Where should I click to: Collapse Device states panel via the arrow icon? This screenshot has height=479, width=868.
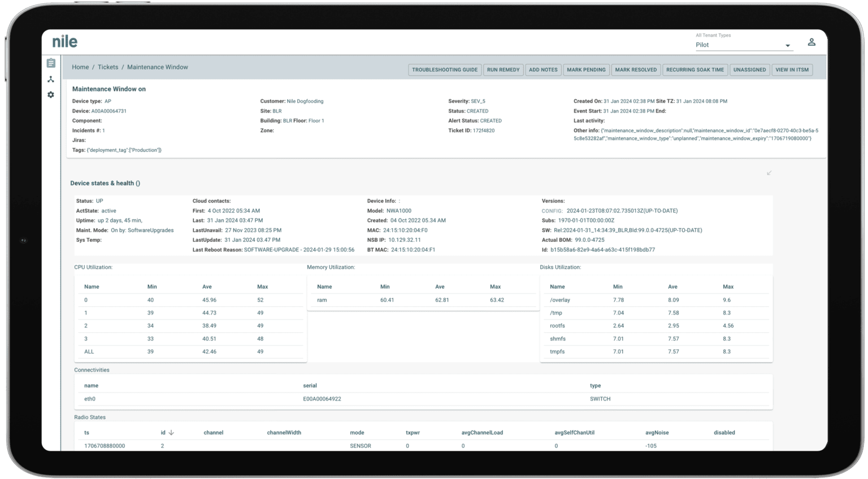tap(769, 173)
